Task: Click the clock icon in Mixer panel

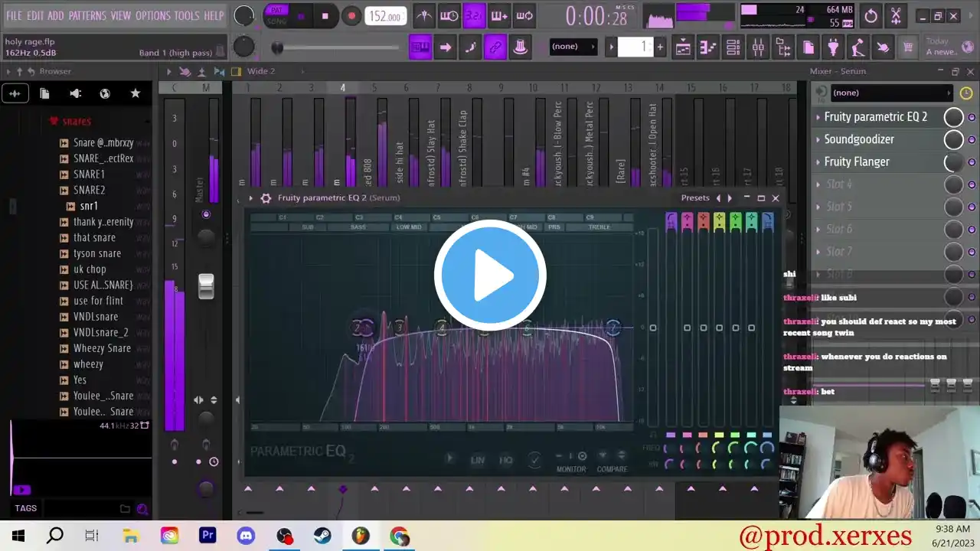Action: [x=966, y=93]
